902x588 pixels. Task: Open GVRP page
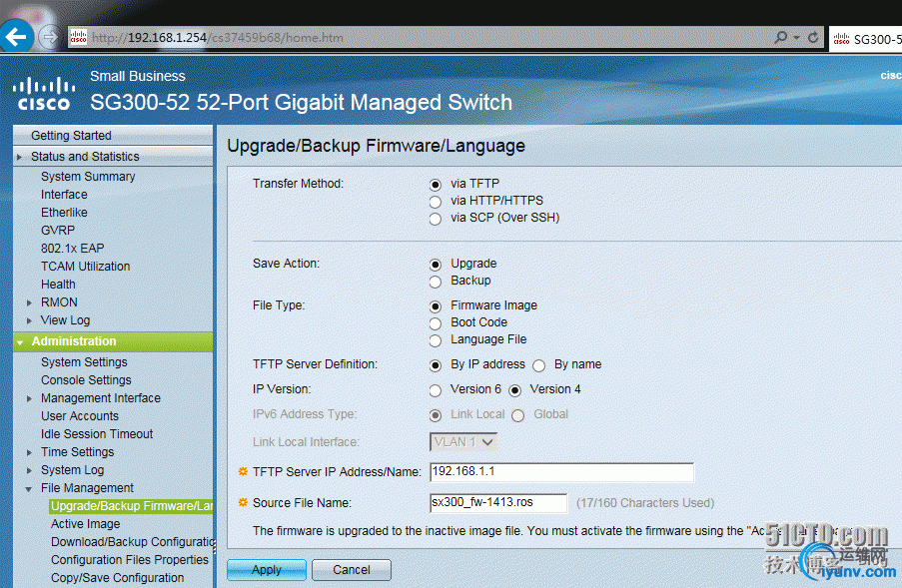pos(58,230)
